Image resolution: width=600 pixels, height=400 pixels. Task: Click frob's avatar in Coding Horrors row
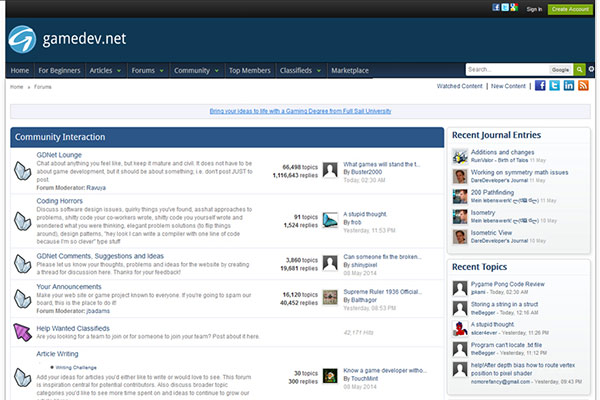tap(330, 220)
